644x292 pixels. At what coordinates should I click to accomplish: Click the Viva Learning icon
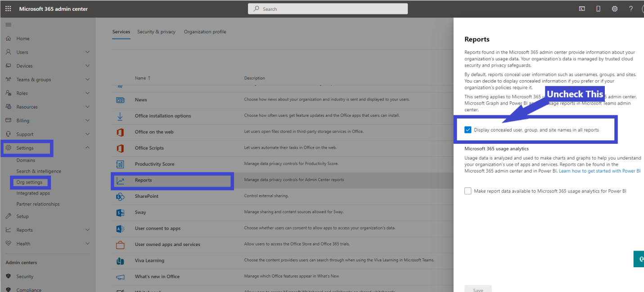pyautogui.click(x=121, y=260)
